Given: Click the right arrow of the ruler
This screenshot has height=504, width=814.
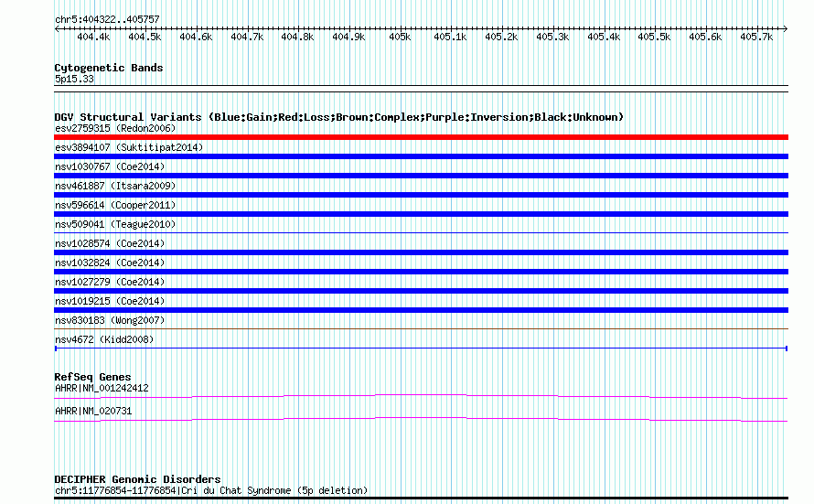Looking at the screenshot, I should tap(785, 28).
